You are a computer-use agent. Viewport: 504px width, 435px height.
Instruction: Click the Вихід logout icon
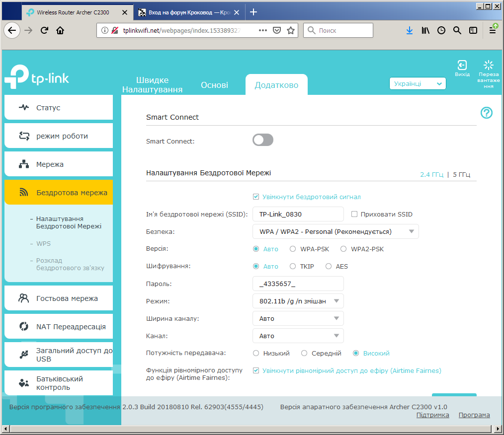coord(462,65)
